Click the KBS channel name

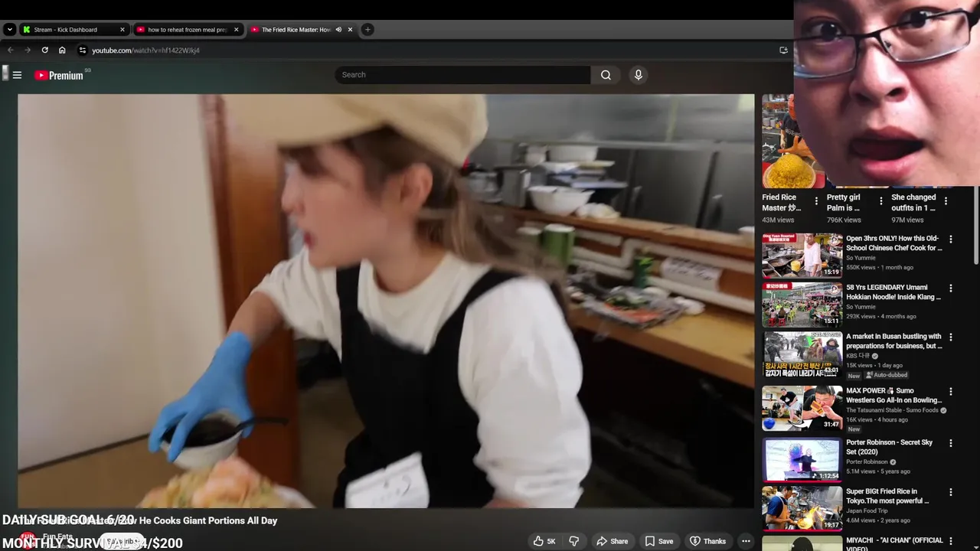(x=857, y=356)
